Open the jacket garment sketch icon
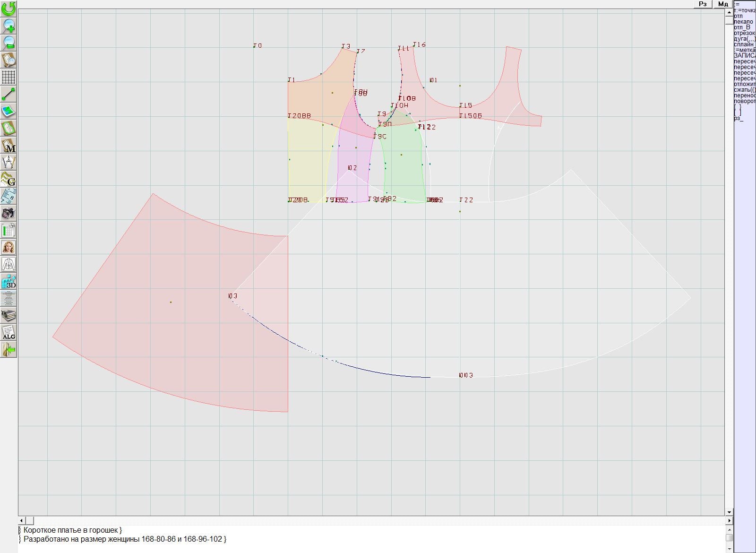Screen dimensions: 756x553 pos(9,264)
